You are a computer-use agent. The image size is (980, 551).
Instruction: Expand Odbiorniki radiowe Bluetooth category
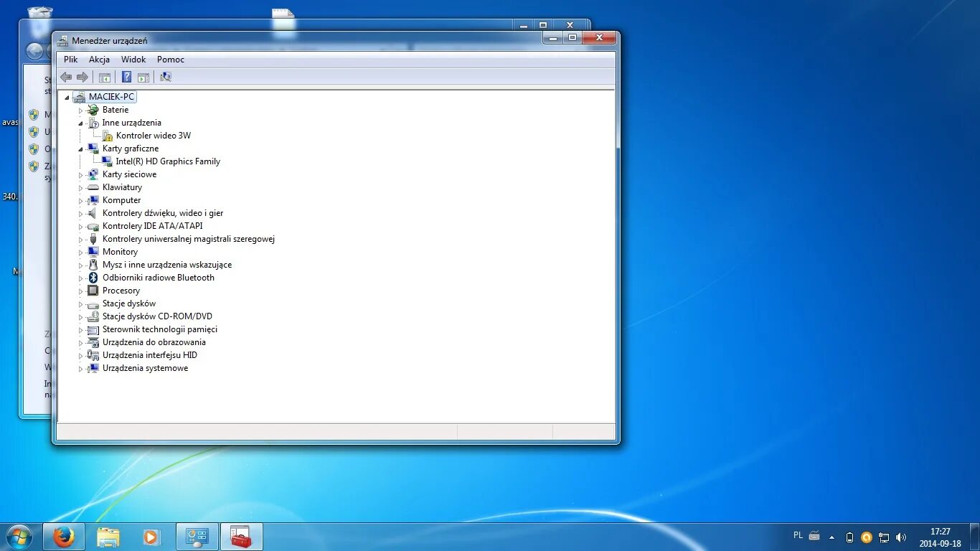(x=80, y=278)
